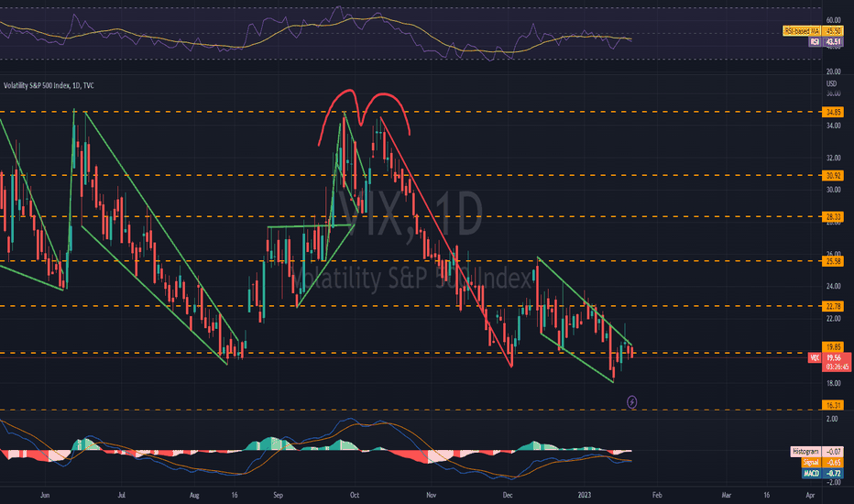
Task: Click the RSI 43.51 value label
Action: point(827,41)
